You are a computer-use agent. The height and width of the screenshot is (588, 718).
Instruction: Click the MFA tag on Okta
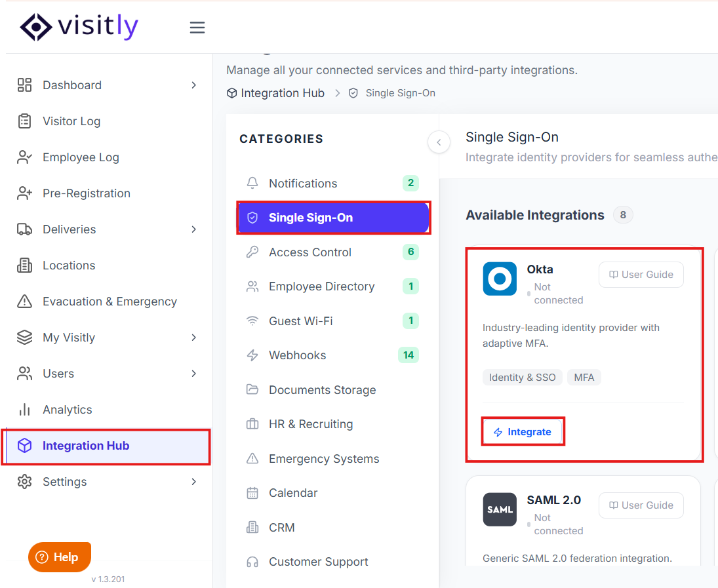pos(584,378)
